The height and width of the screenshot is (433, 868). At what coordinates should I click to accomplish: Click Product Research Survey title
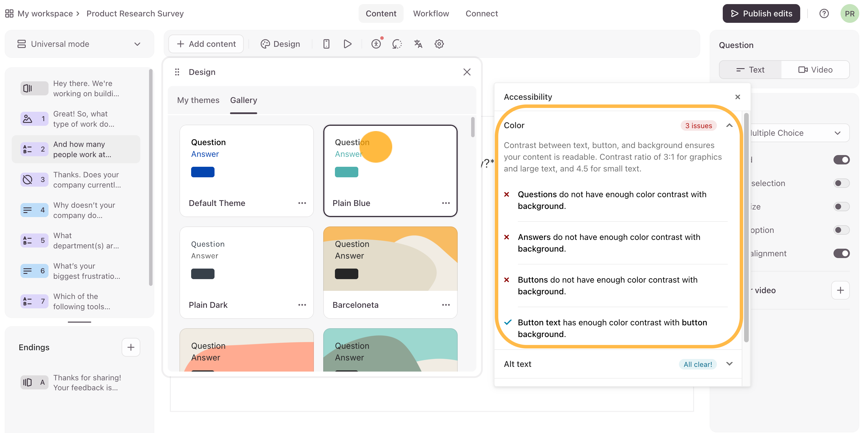click(x=135, y=13)
